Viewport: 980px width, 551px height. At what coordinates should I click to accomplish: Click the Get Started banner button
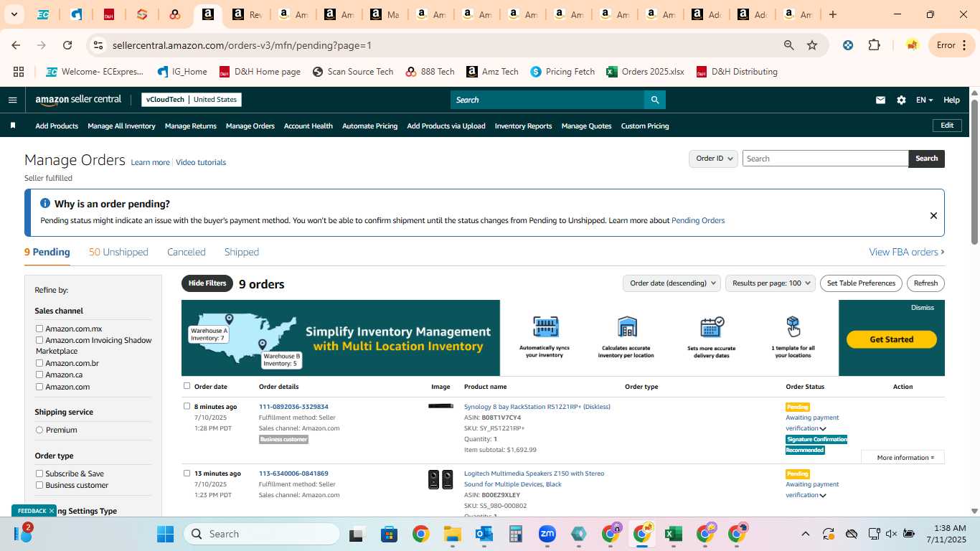(x=892, y=339)
